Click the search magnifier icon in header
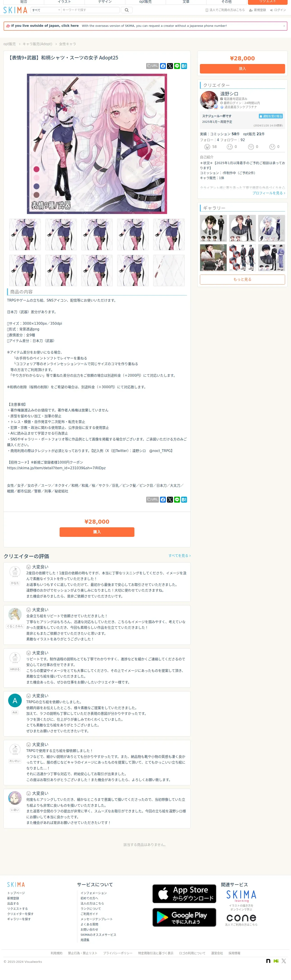This screenshot has width=291, height=980. click(126, 10)
